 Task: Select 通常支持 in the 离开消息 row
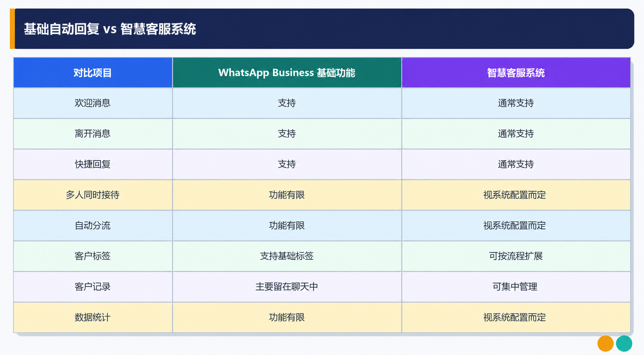pos(516,133)
